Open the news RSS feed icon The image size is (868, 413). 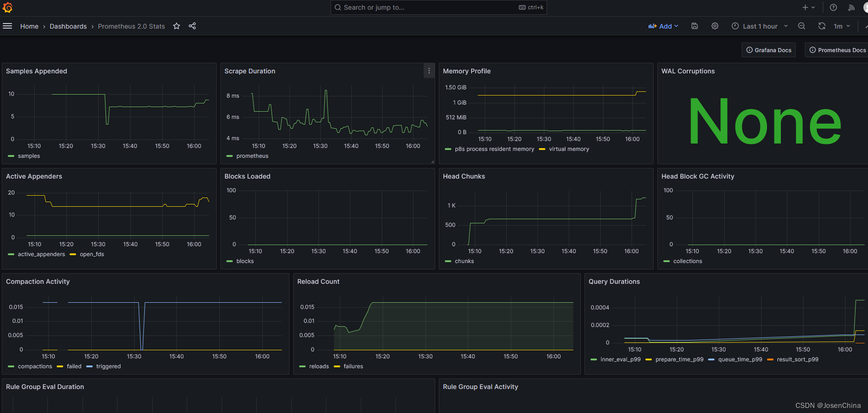click(851, 7)
